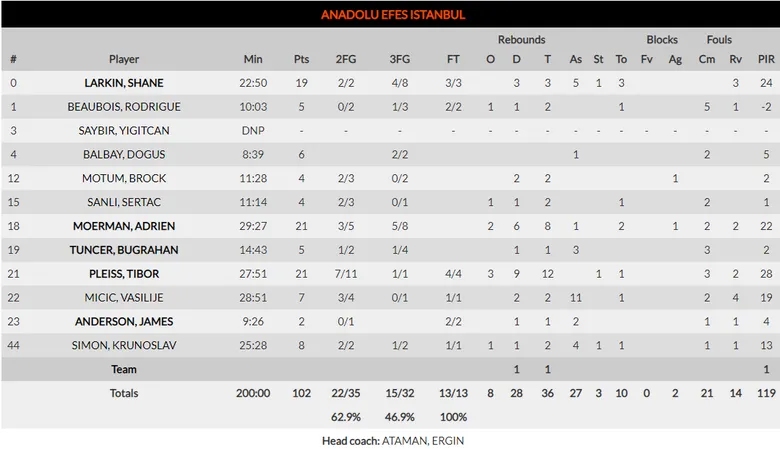This screenshot has width=780, height=449.
Task: Click on Dogus Balbay's name
Action: (x=124, y=154)
